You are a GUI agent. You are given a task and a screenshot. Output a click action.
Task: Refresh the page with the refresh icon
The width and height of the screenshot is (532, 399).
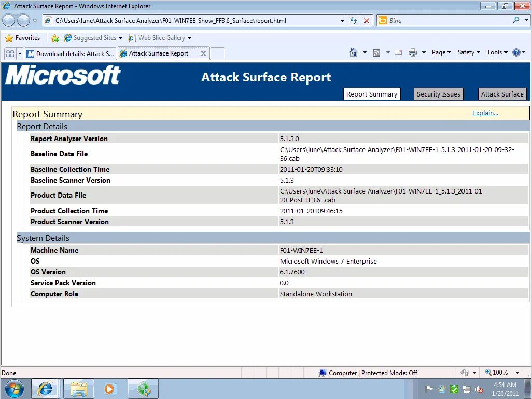click(354, 21)
